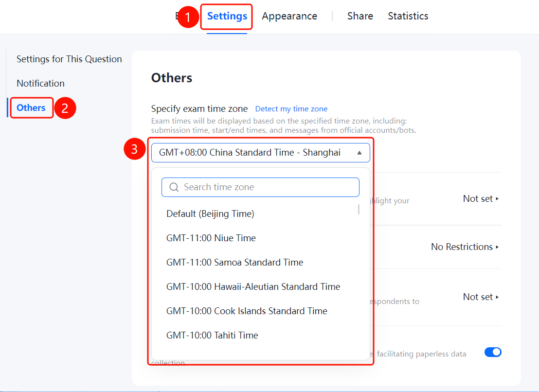Switch to the Appearance tab
This screenshot has width=539, height=392.
point(289,16)
